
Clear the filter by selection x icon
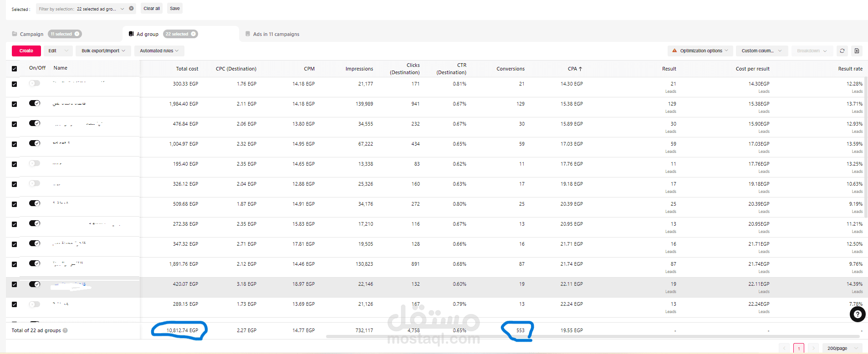(x=131, y=9)
